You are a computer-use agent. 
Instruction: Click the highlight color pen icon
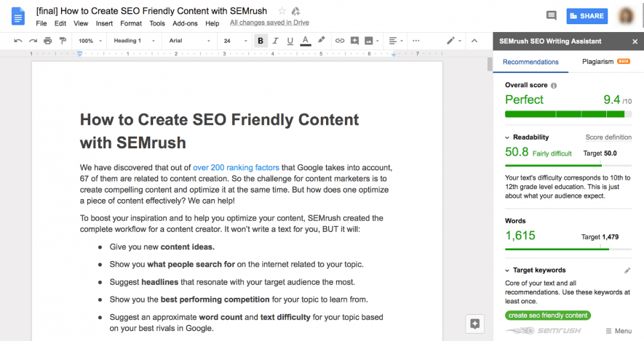tap(320, 41)
